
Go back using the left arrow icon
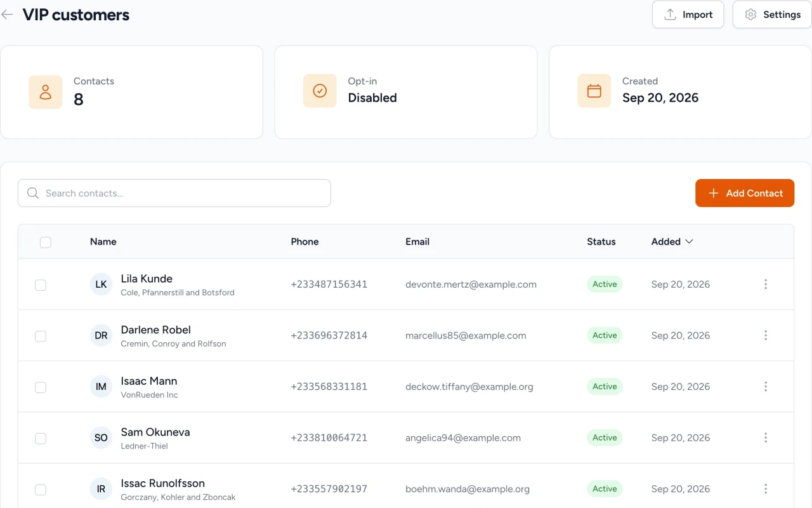(7, 15)
